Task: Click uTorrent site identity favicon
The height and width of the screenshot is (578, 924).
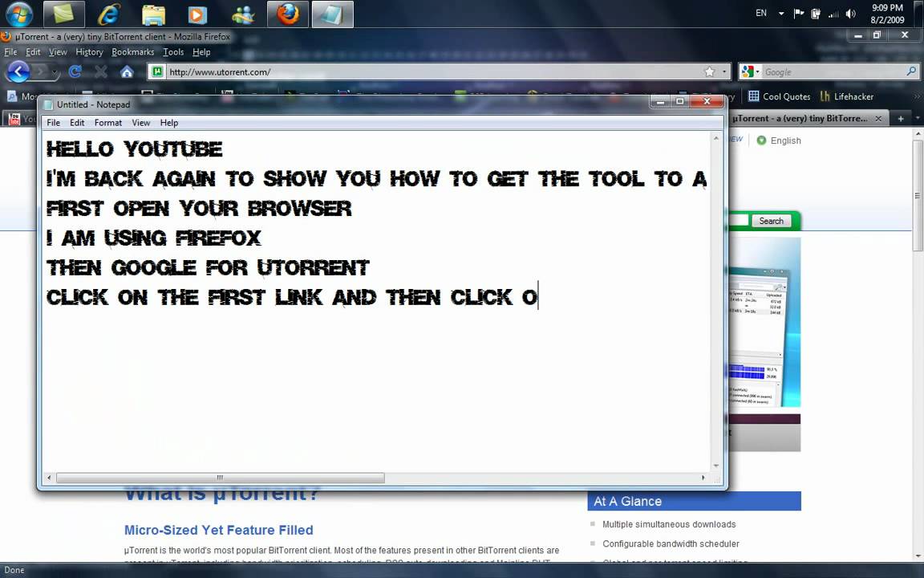Action: coord(157,72)
